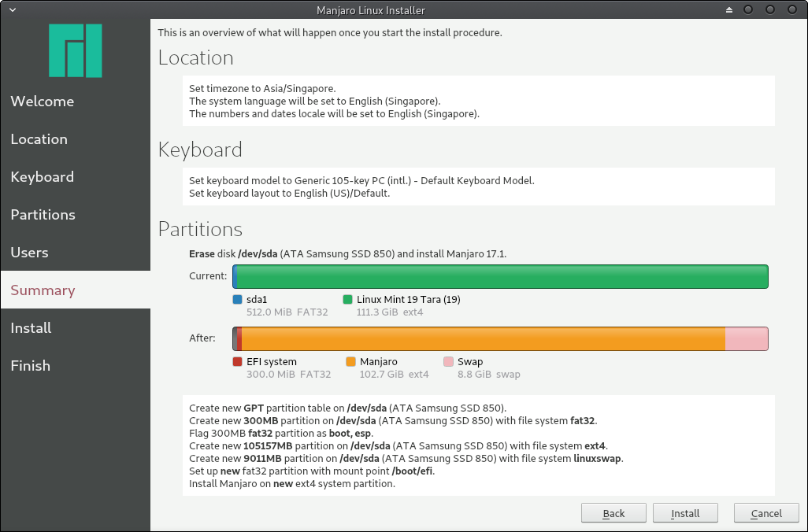The image size is (808, 532).
Task: Start installation with the Install button
Action: (x=685, y=513)
